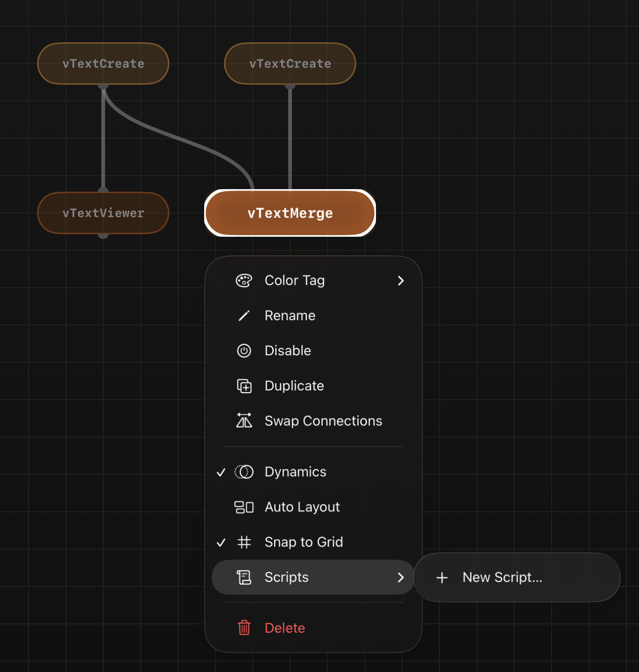
Task: Click the output port beneath vTextViewer
Action: pyautogui.click(x=103, y=235)
